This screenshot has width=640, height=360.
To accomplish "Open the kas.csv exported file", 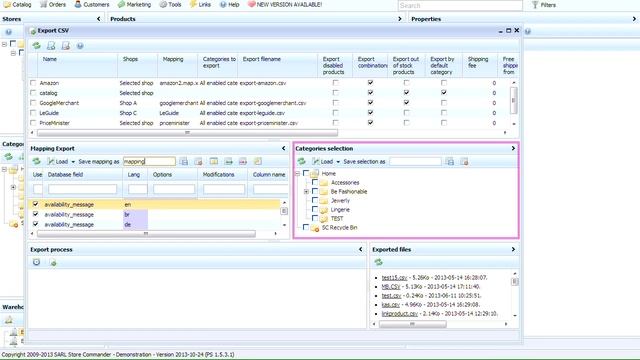I will (391, 304).
